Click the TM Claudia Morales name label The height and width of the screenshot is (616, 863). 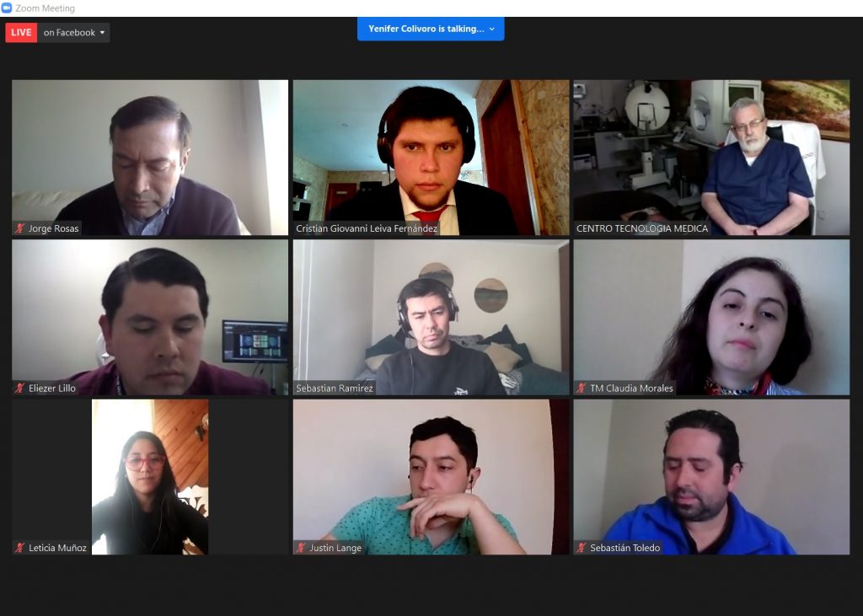click(631, 388)
